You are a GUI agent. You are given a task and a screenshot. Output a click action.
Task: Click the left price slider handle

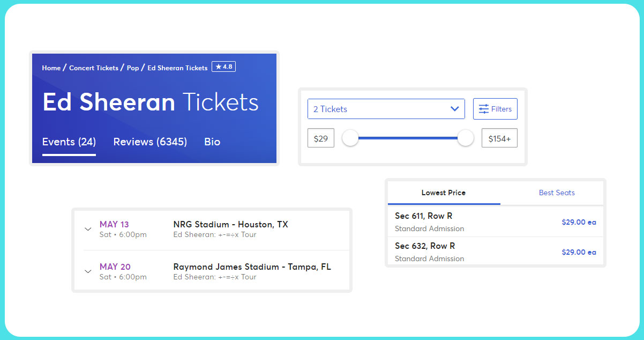coord(350,138)
